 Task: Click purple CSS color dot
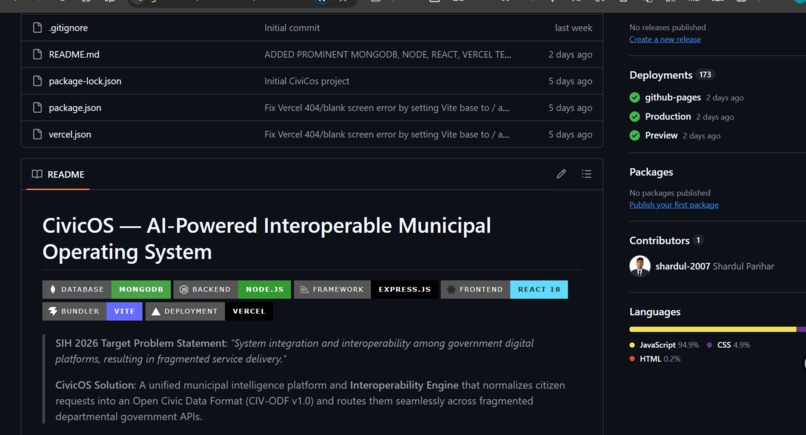(x=709, y=345)
